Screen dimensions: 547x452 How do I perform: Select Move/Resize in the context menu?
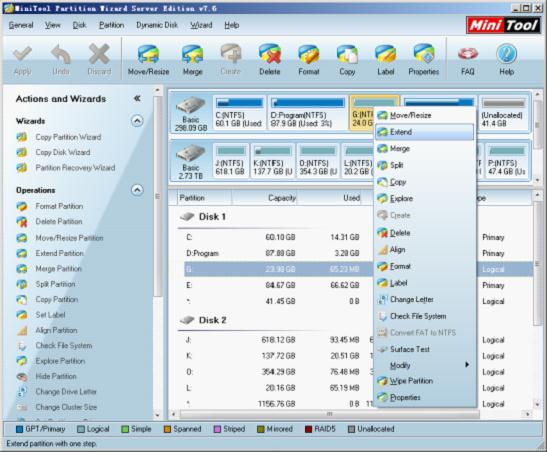click(x=425, y=115)
